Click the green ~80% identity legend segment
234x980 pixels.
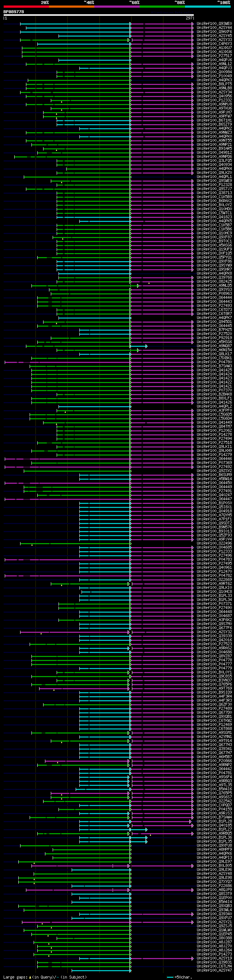click(162, 7)
